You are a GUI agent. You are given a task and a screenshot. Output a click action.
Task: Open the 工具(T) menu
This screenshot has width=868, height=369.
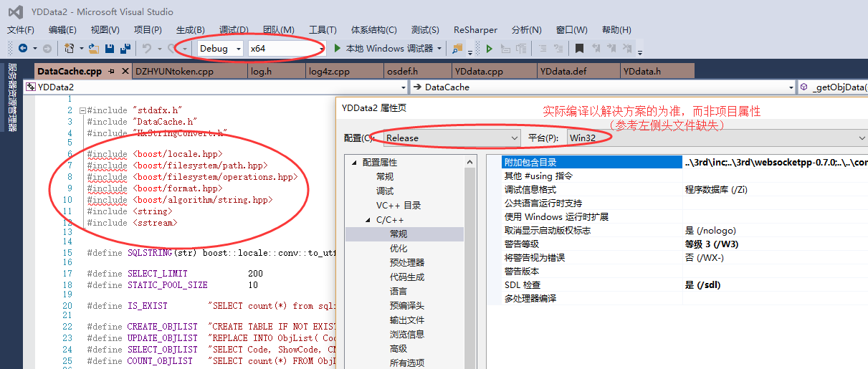323,30
